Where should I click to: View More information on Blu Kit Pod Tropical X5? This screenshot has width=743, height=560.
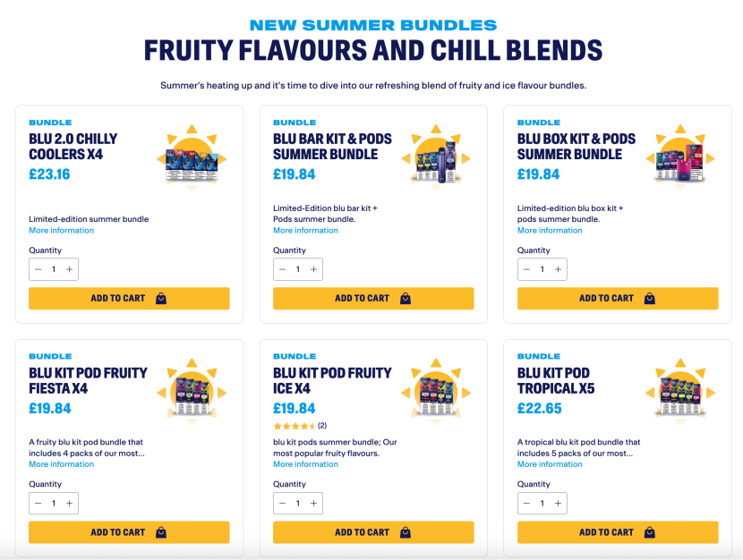[x=550, y=464]
